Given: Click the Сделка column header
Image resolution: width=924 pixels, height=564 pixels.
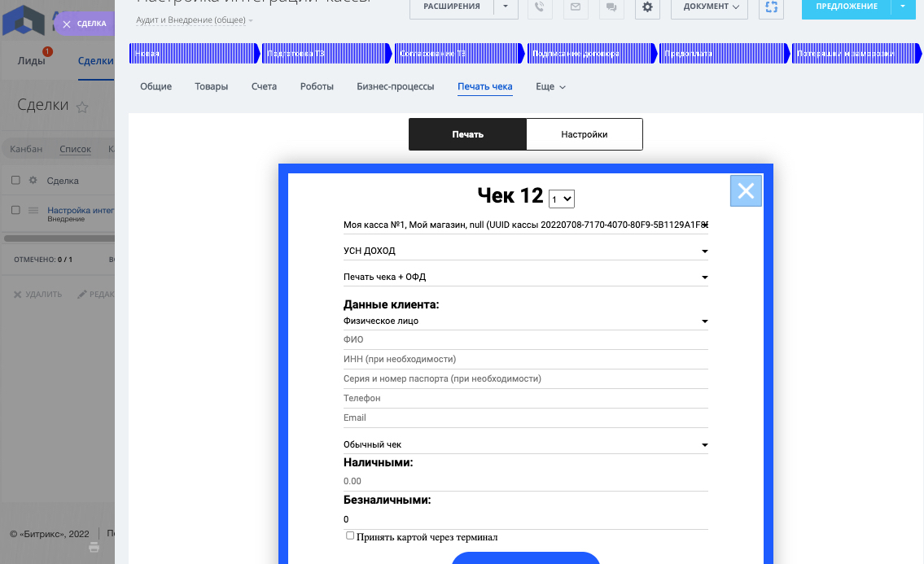Looking at the screenshot, I should [x=63, y=181].
